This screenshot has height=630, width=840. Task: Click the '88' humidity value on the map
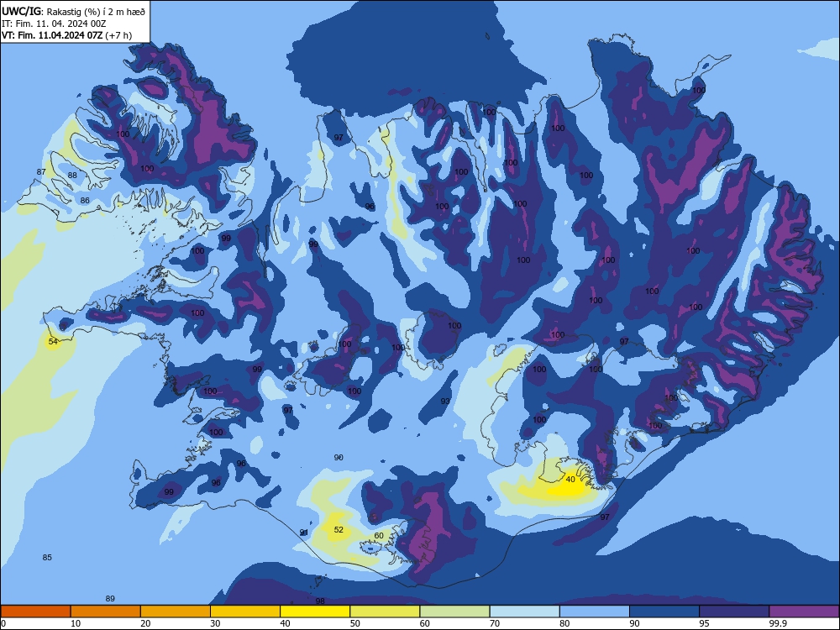(x=72, y=176)
